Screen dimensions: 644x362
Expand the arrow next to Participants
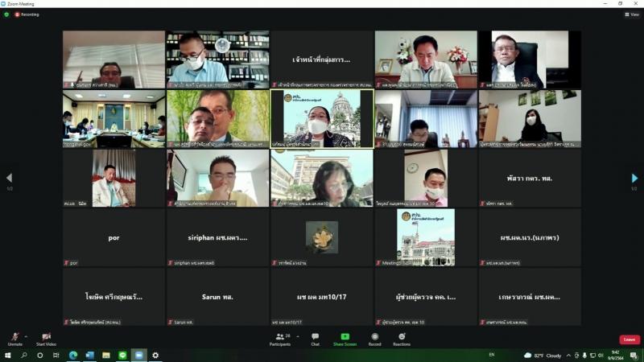298,336
